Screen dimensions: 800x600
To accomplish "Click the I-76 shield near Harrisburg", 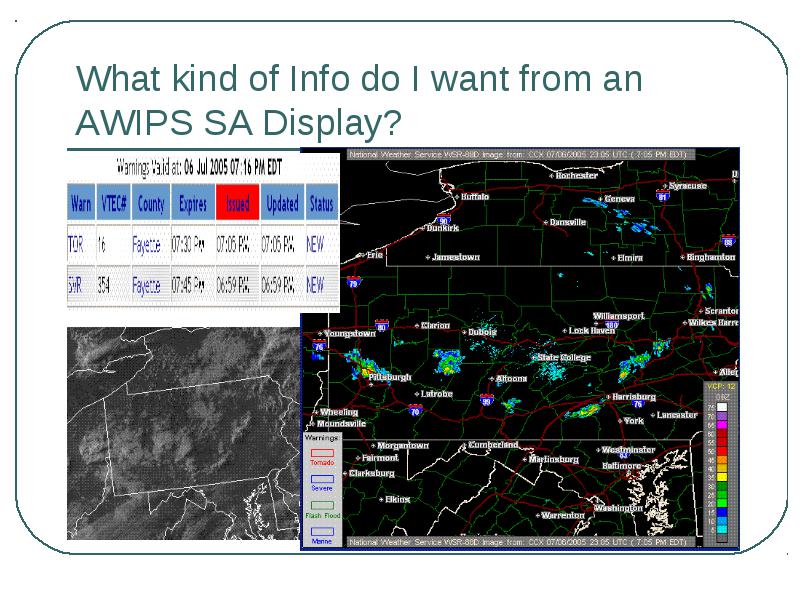I will pyautogui.click(x=637, y=404).
